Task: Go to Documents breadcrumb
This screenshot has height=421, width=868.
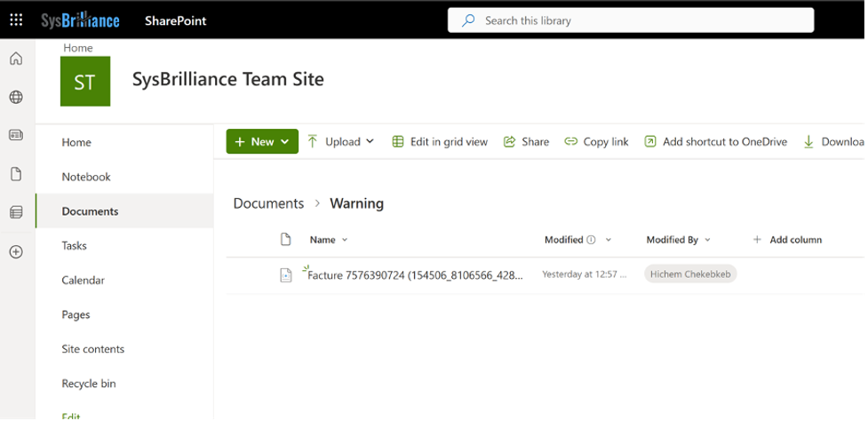Action: (268, 203)
